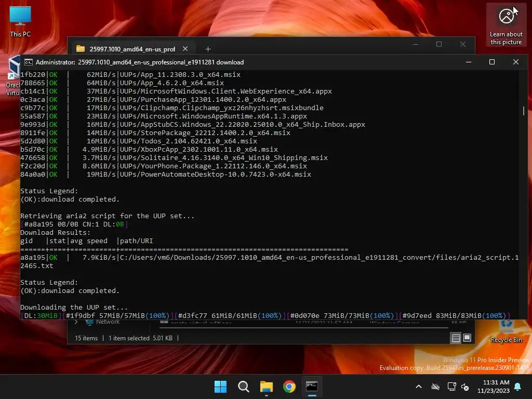The width and height of the screenshot is (532, 399).
Task: Maximize the File Explorer window
Action: coord(439,45)
